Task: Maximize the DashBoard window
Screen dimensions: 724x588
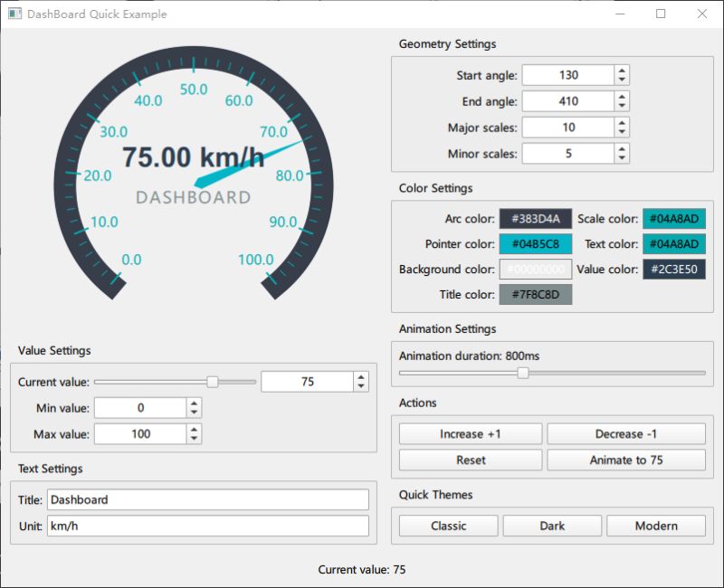Action: [x=661, y=14]
